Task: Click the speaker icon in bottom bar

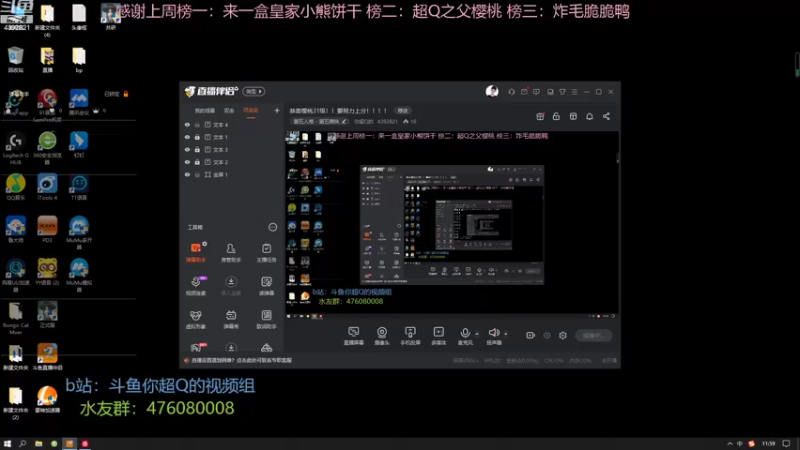Action: point(493,334)
